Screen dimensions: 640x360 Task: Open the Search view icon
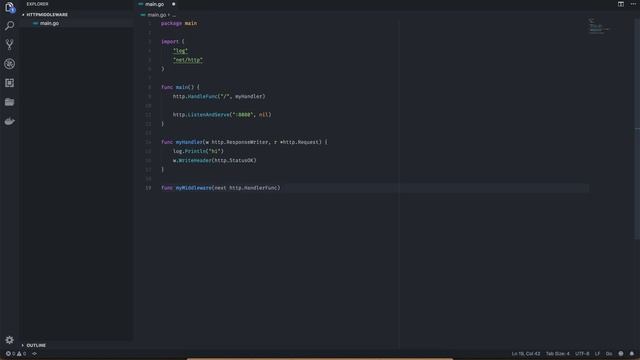9,26
